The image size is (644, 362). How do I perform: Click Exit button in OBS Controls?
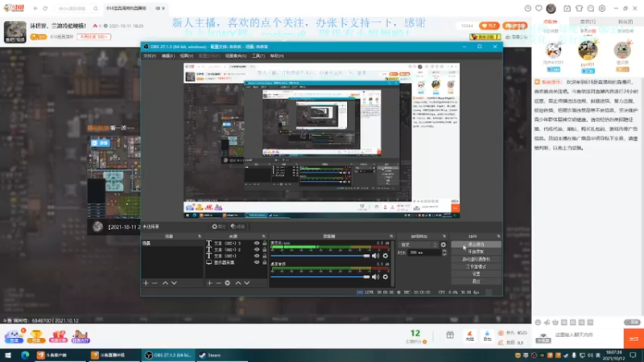[x=476, y=281]
